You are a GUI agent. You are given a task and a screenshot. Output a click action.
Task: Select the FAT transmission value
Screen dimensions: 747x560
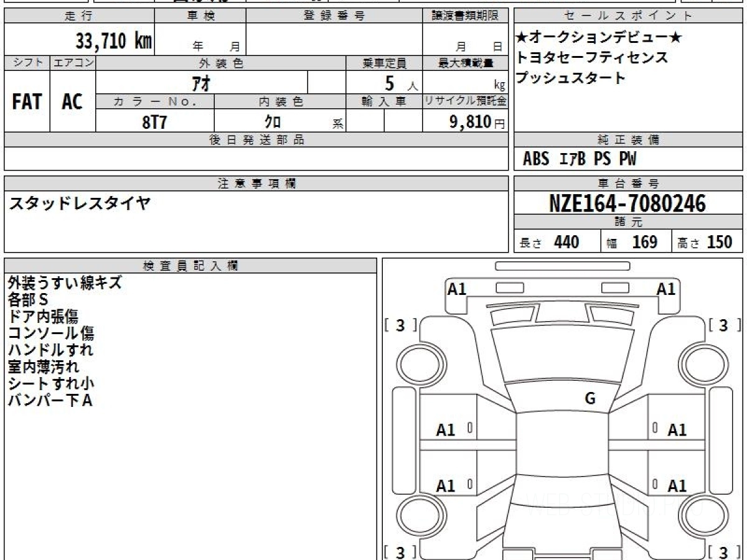point(27,101)
